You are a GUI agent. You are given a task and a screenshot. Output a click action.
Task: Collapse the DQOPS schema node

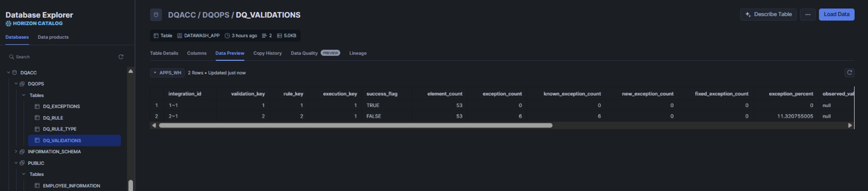click(16, 84)
